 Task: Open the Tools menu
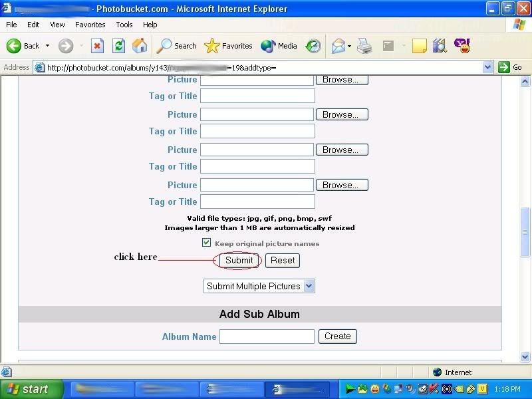coord(124,25)
